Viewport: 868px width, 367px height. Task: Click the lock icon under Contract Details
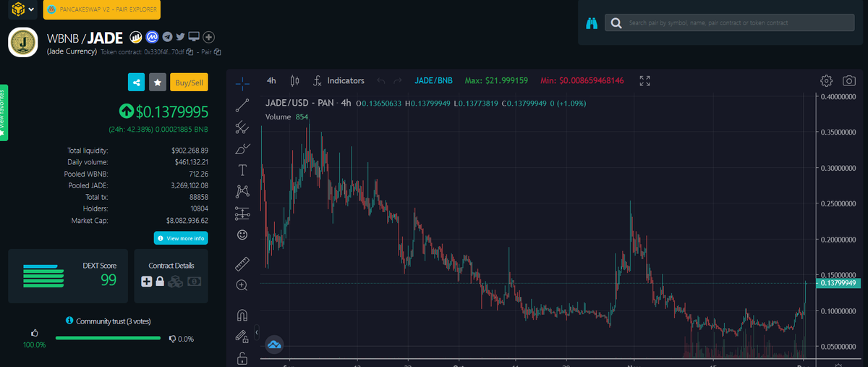click(160, 281)
